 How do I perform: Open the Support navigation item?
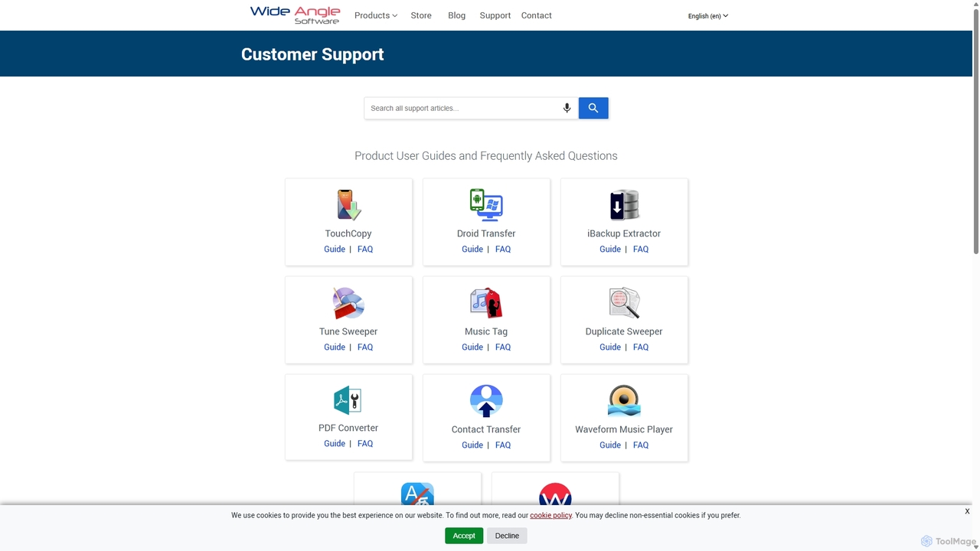pyautogui.click(x=495, y=15)
